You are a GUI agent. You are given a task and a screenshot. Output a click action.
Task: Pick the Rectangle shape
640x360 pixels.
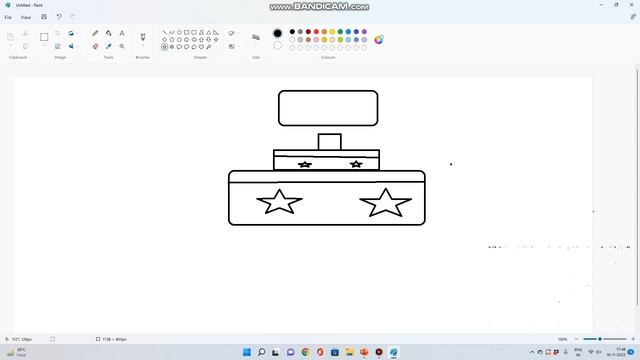pyautogui.click(x=187, y=32)
